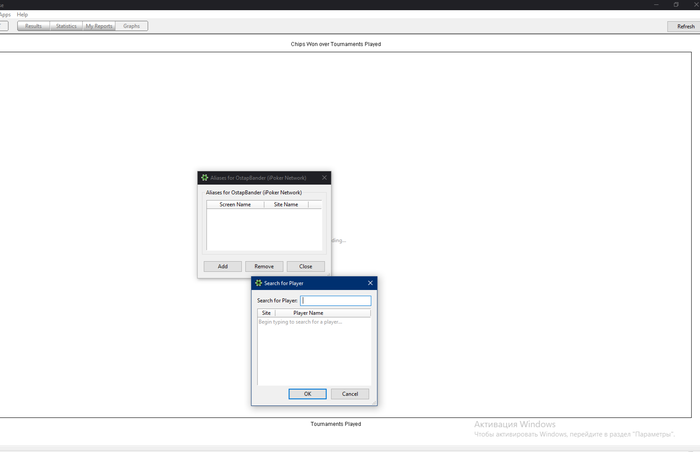Viewport: 700px width, 452px height.
Task: Focus the Search for Player text field
Action: click(x=336, y=301)
